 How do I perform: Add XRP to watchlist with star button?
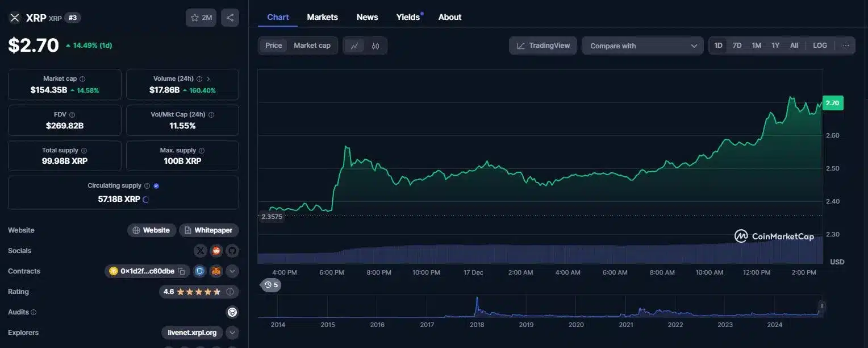(201, 18)
